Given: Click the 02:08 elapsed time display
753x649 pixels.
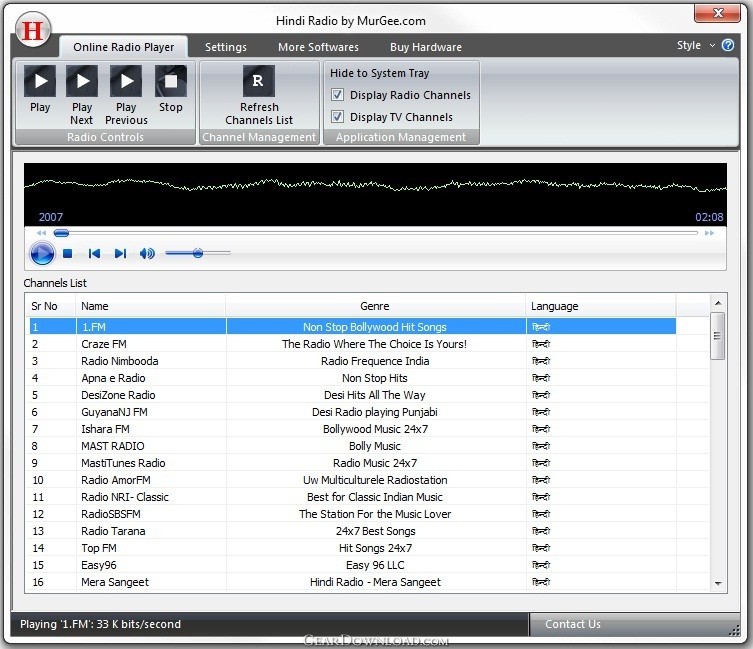Looking at the screenshot, I should (x=709, y=217).
